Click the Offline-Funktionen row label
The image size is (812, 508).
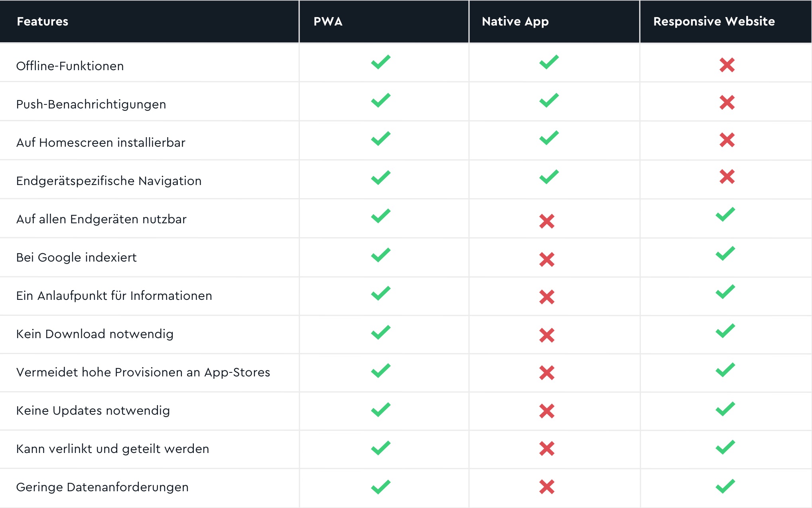(70, 66)
